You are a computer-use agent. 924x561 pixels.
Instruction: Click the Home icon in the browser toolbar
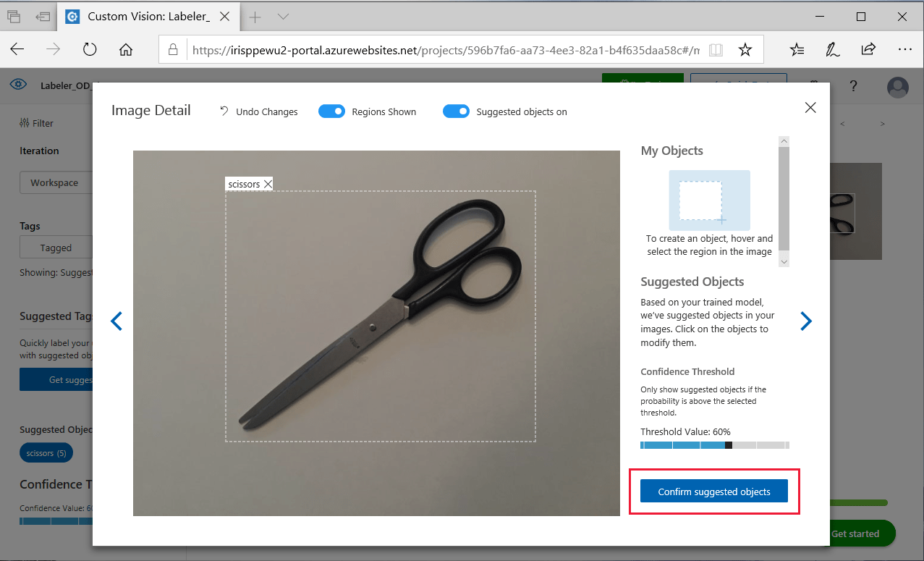[126, 49]
